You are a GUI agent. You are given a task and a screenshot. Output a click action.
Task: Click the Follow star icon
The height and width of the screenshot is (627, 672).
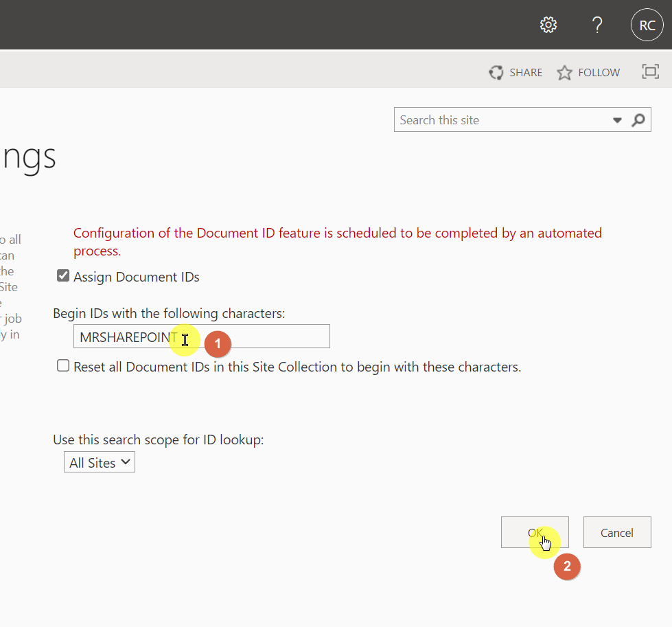point(564,73)
